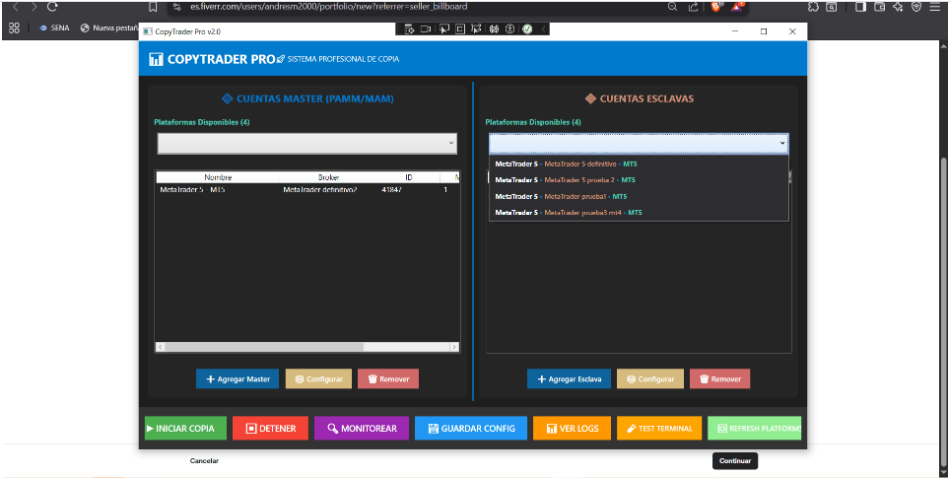Click green checkmark icon in debug toolbar
This screenshot has width=950, height=480.
tap(527, 28)
